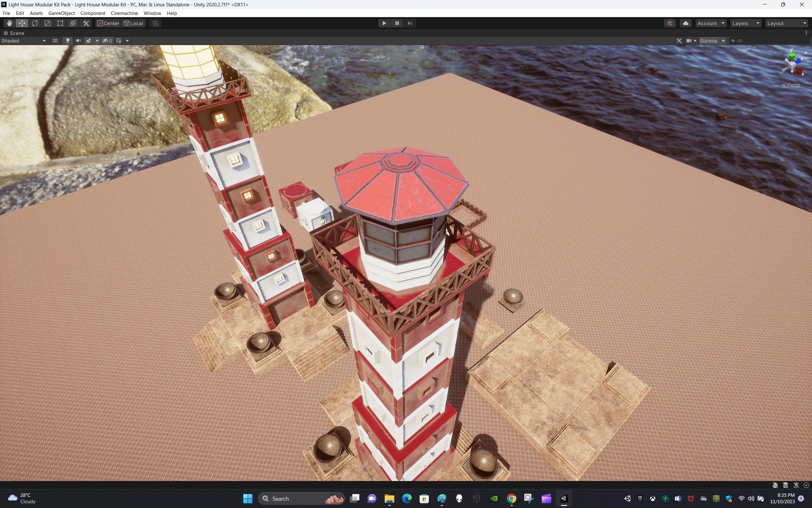Open the Layout dropdown
The image size is (812, 508).
(x=787, y=23)
